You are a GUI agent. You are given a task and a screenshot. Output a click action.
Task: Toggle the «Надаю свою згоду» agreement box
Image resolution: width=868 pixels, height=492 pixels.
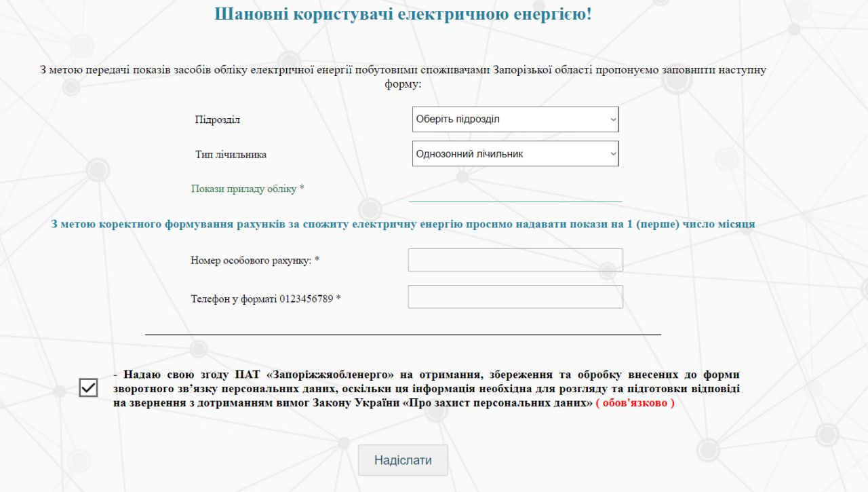(88, 387)
